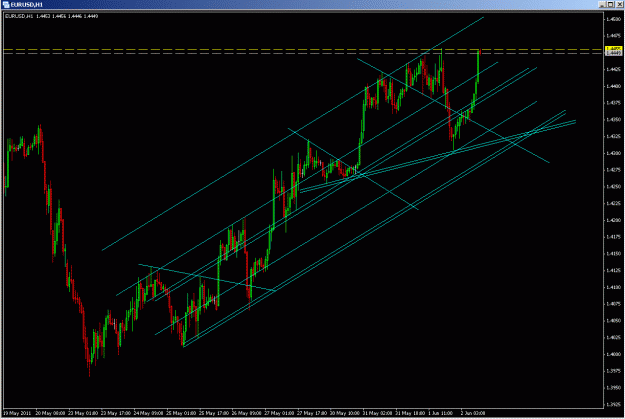This screenshot has width=625, height=419.
Task: Click the 23 May 01:00 time label
Action: [83, 413]
